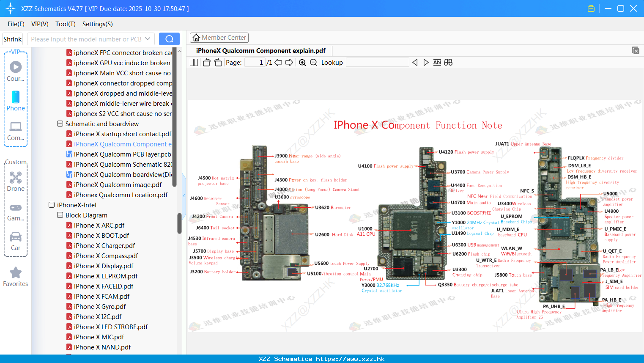Open the Member Center button
This screenshot has height=363, width=644.
pos(219,38)
